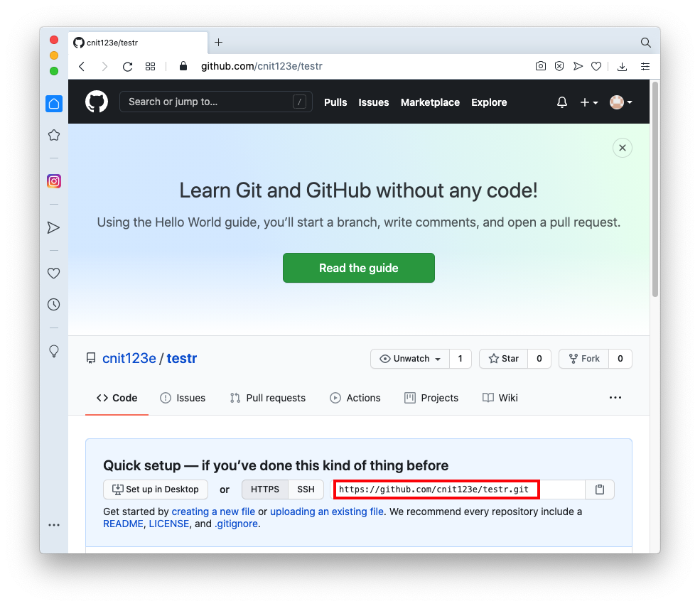Select the cnit123e/testr browser tab
The image size is (700, 606).
(137, 43)
